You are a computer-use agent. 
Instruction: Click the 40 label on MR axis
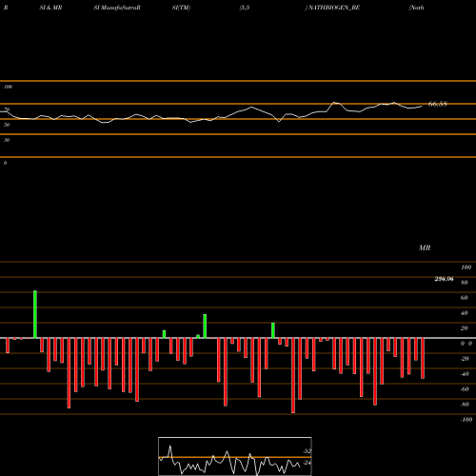tap(465, 313)
